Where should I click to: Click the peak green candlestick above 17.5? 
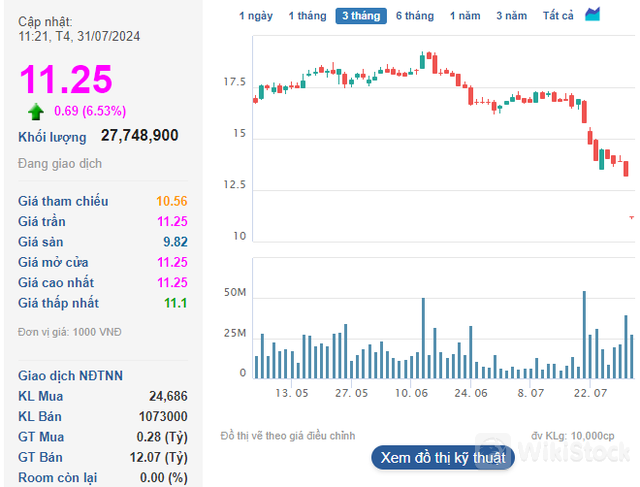coord(424,62)
